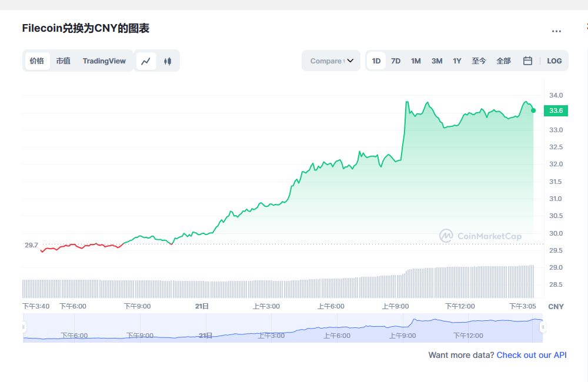Click the Compare dropdown chevron arrow
The image size is (588, 382).
[x=350, y=61]
